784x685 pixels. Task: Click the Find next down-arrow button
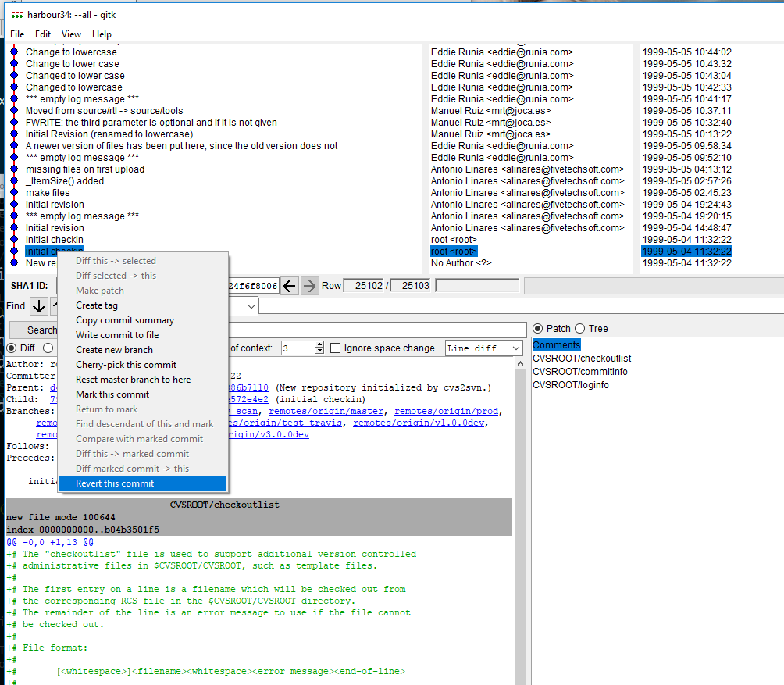click(39, 306)
